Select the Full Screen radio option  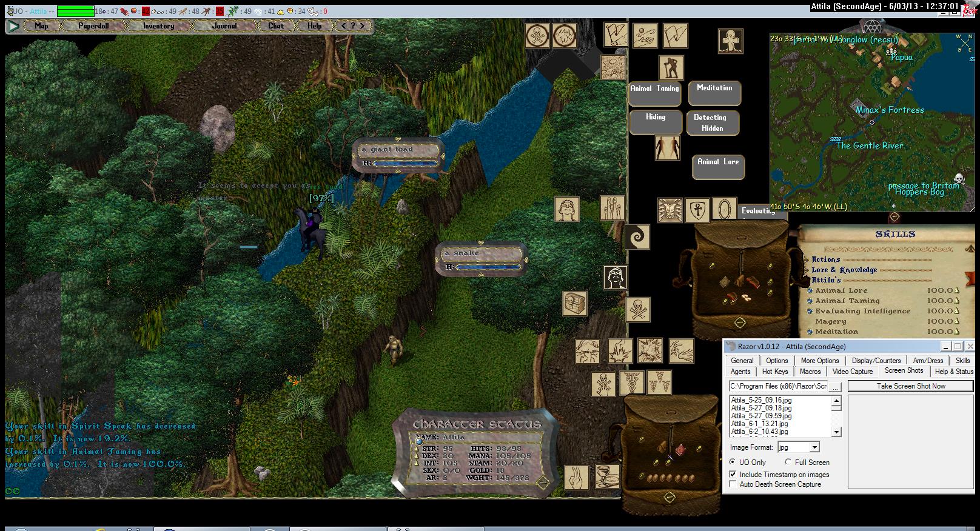coord(788,463)
